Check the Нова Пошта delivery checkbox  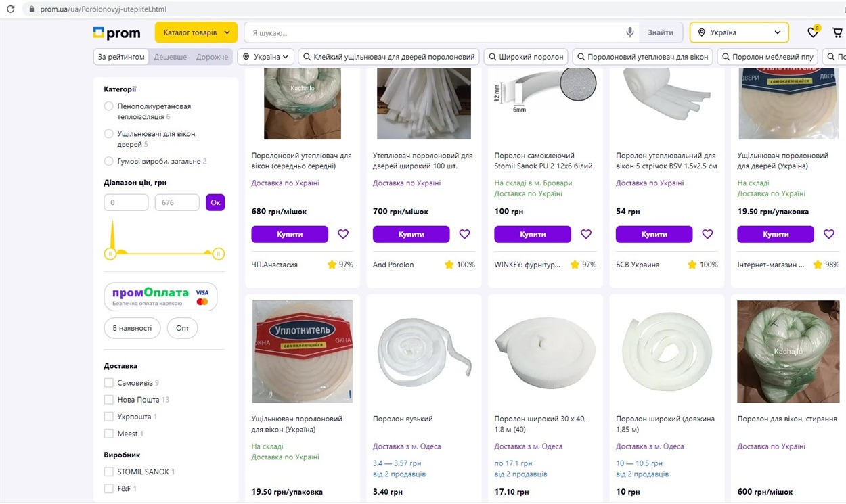108,399
